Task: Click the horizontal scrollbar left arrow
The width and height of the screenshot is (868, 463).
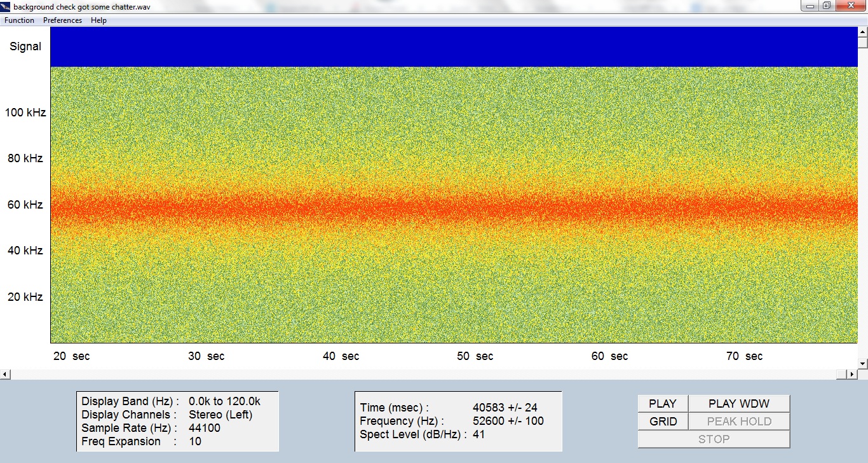Action: pyautogui.click(x=4, y=375)
